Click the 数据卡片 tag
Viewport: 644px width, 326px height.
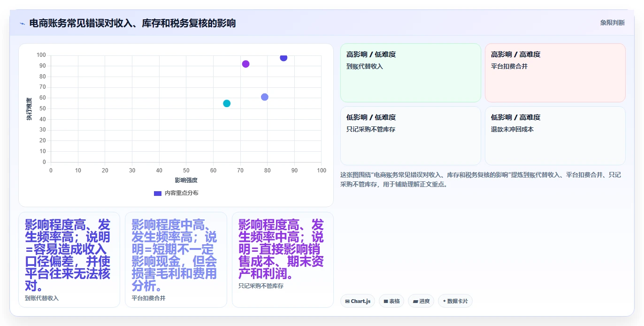[455, 301]
